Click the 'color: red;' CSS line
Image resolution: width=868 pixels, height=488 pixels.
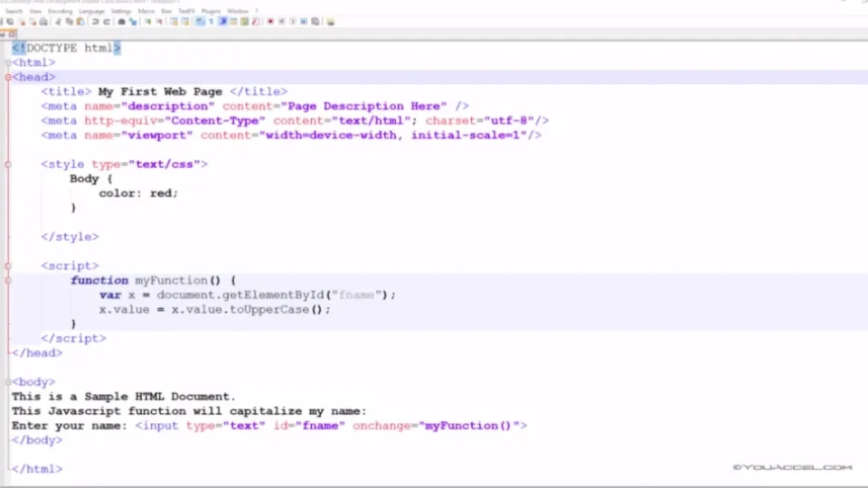[x=138, y=193]
